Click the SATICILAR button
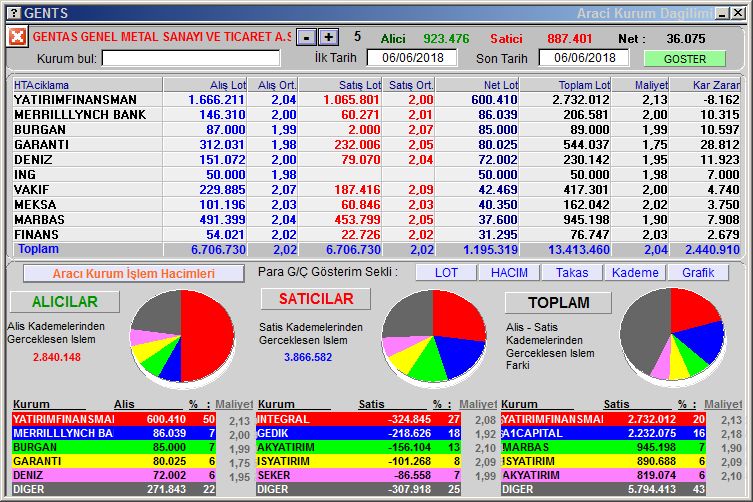Viewport: 753px width, 502px height. pos(316,299)
